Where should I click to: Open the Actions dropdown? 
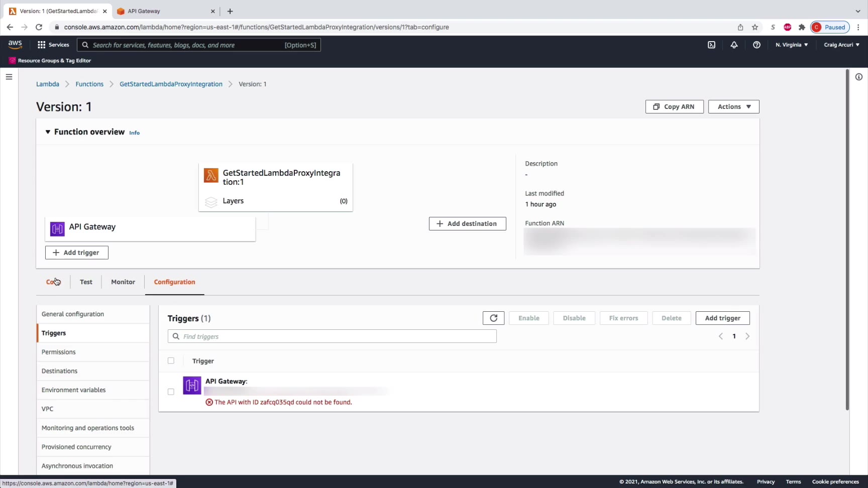pyautogui.click(x=733, y=106)
